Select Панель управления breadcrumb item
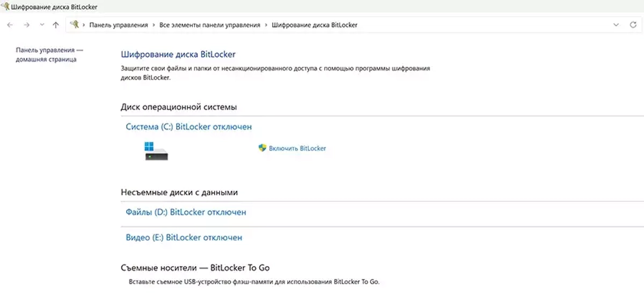This screenshot has width=644, height=301. [118, 25]
